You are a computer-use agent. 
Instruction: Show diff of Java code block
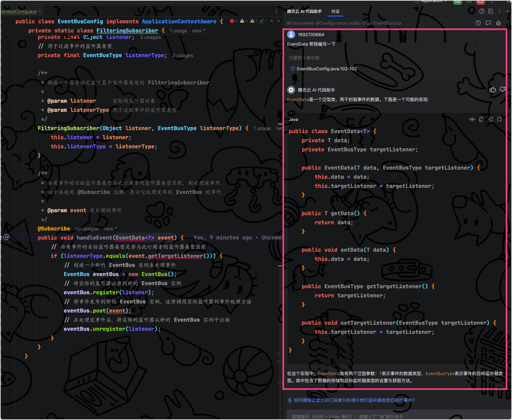click(472, 119)
